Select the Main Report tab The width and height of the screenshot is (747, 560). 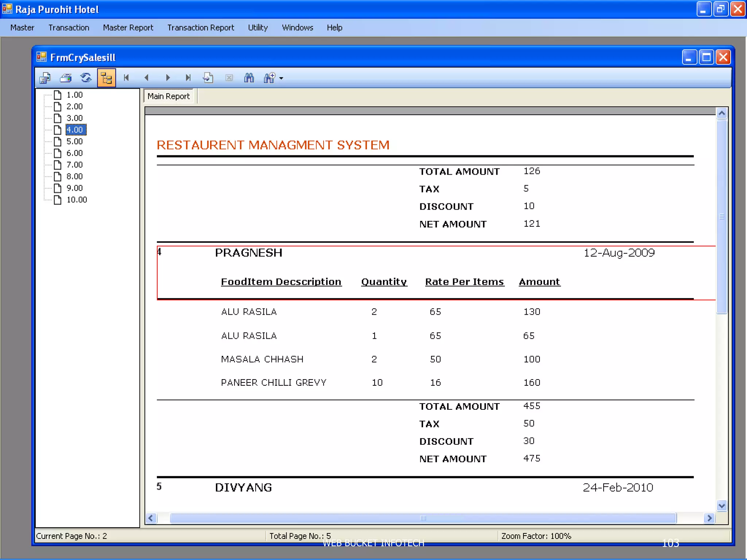click(x=169, y=96)
